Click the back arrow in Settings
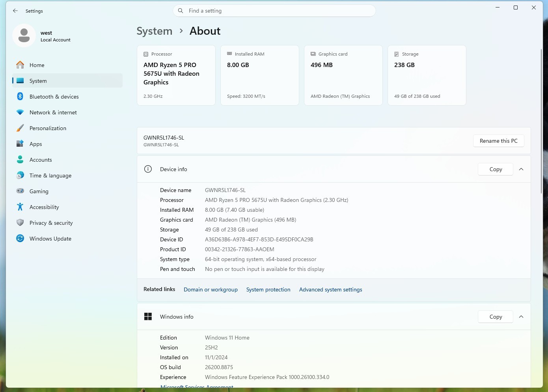 15,11
